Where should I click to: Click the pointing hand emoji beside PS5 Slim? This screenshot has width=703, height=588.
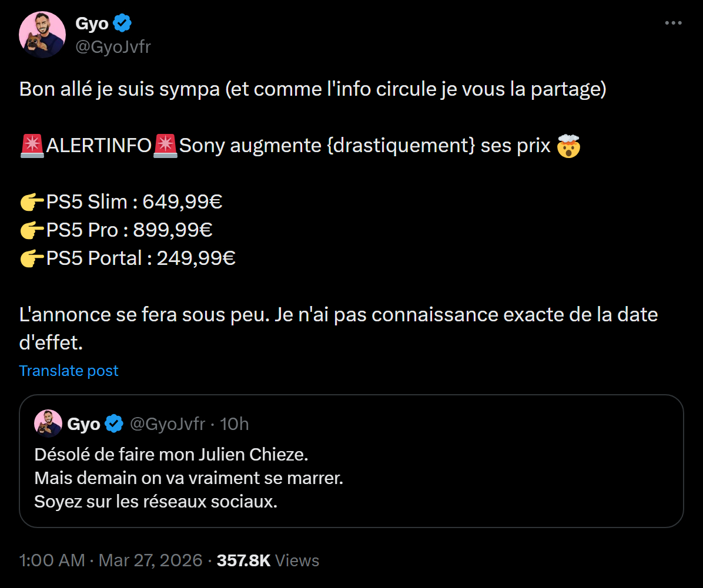click(32, 202)
